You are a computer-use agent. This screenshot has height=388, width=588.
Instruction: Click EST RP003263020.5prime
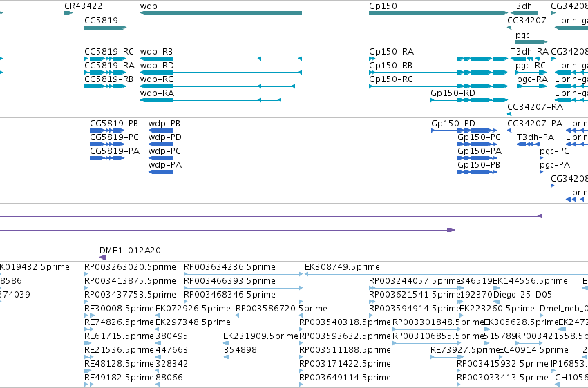[x=130, y=267]
